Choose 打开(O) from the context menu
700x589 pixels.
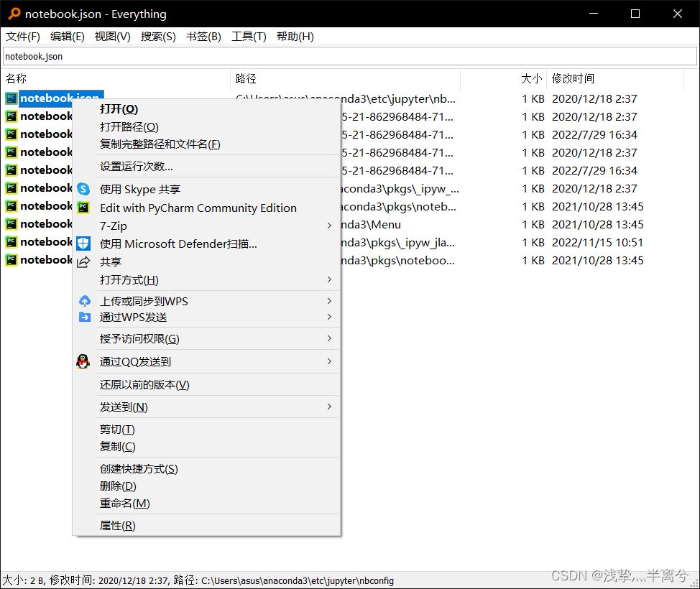[x=119, y=109]
